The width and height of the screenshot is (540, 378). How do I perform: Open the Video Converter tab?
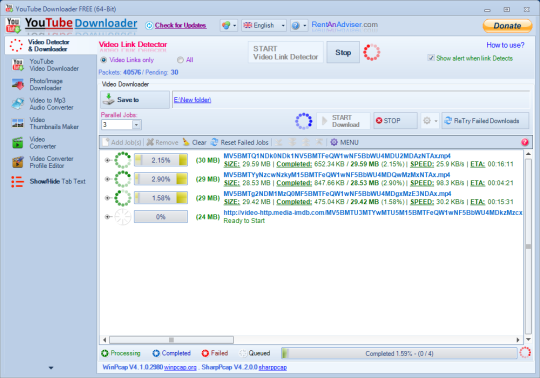click(x=51, y=143)
